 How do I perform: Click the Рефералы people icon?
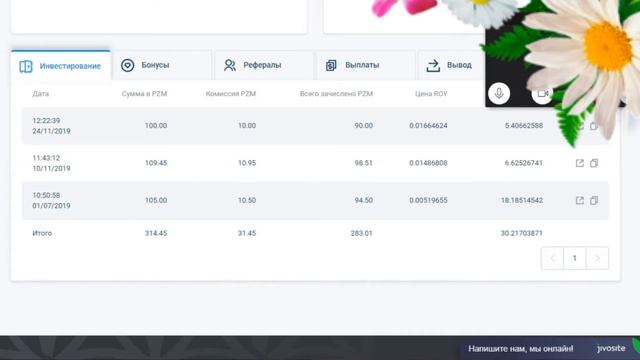tap(230, 65)
